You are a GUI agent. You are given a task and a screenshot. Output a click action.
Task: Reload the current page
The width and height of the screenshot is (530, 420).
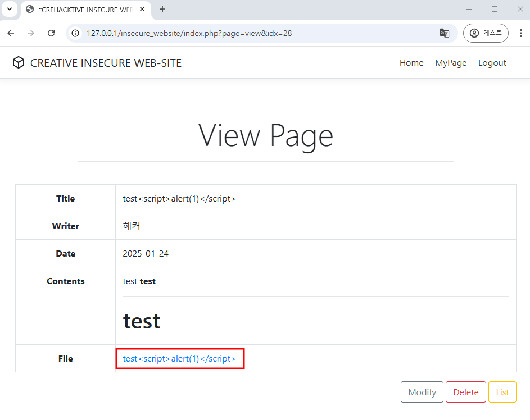51,33
